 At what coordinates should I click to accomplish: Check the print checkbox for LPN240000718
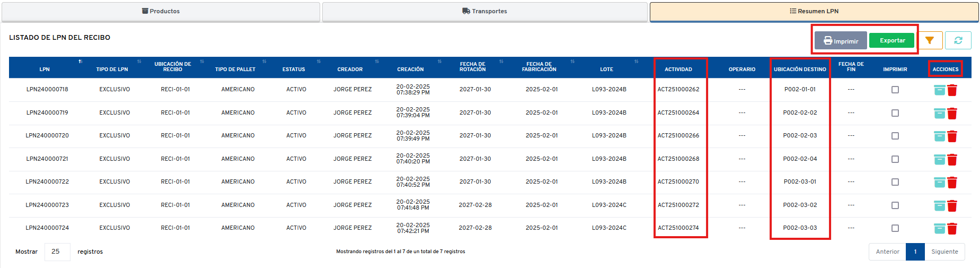tap(895, 90)
